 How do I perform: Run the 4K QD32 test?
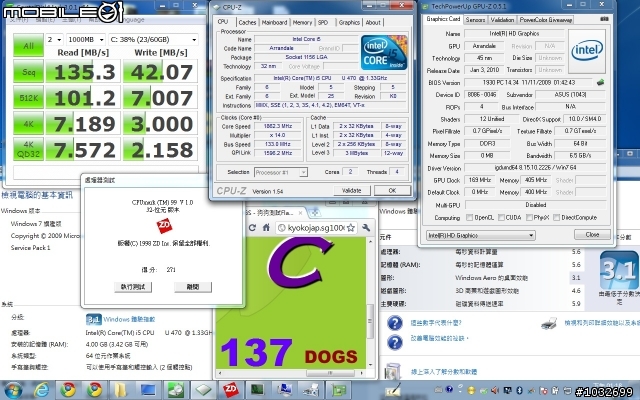click(x=28, y=149)
